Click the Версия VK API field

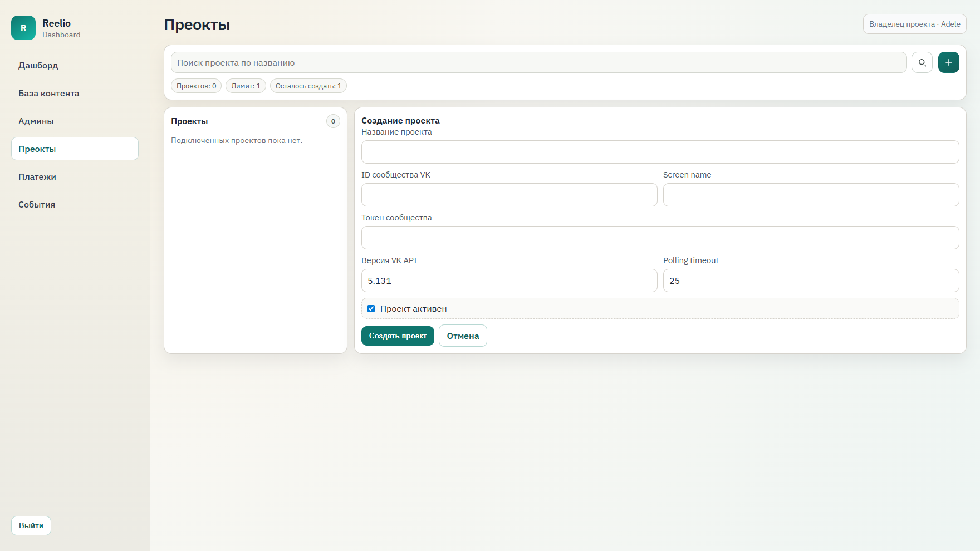pyautogui.click(x=509, y=281)
